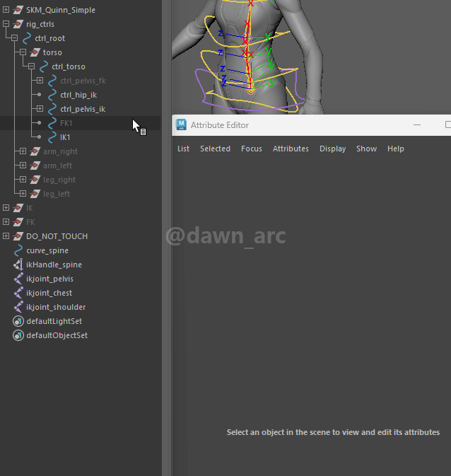Image resolution: width=451 pixels, height=476 pixels.
Task: Select the DO_NOT_TOUCH label
Action: pyautogui.click(x=57, y=236)
